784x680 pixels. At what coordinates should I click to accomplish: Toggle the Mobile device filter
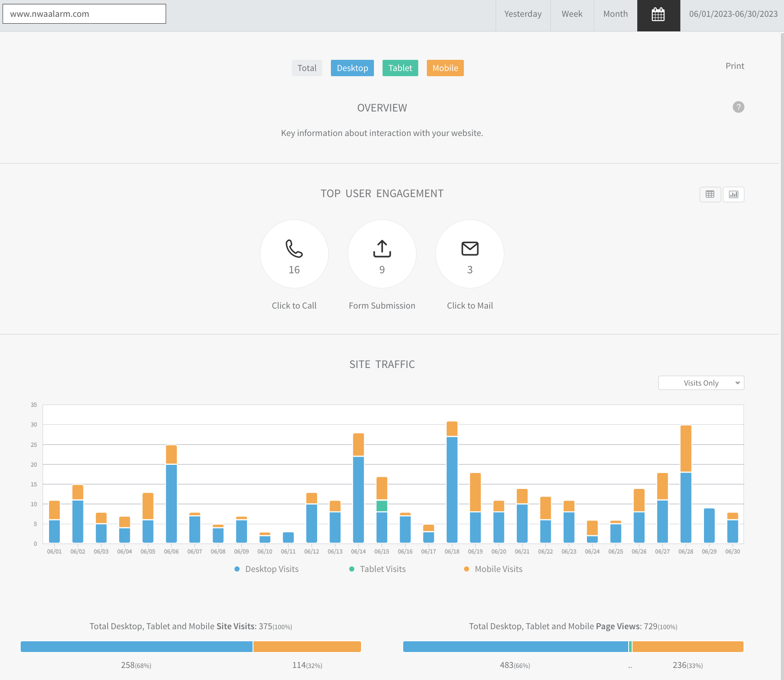(445, 68)
